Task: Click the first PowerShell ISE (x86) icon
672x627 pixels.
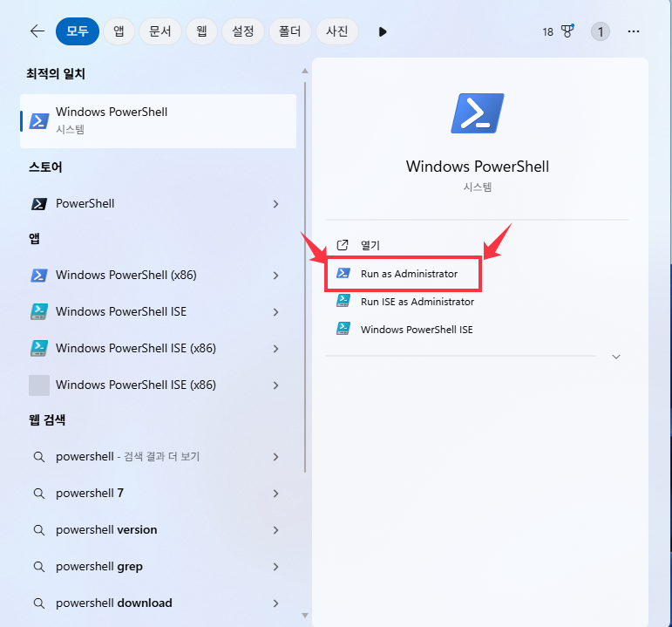Action: (39, 348)
